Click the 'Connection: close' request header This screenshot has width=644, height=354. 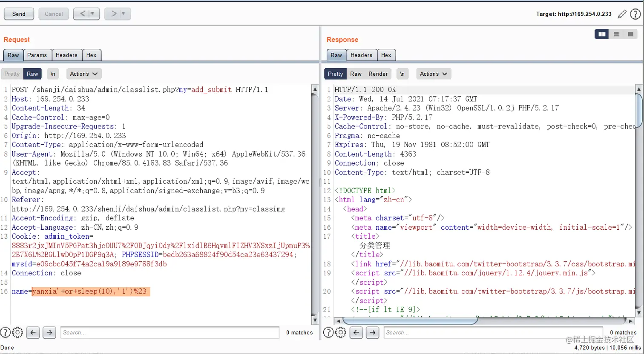pos(46,273)
